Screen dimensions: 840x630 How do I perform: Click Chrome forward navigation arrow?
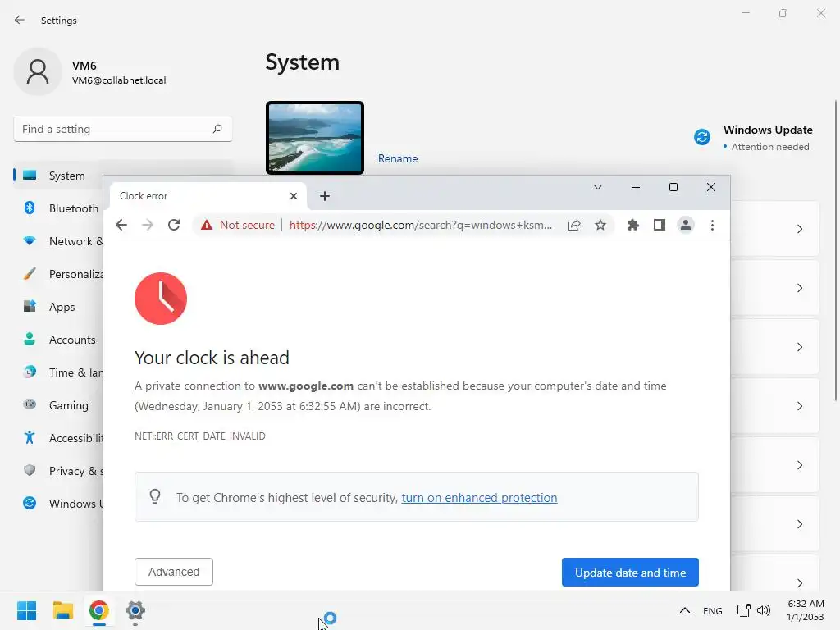(x=148, y=225)
